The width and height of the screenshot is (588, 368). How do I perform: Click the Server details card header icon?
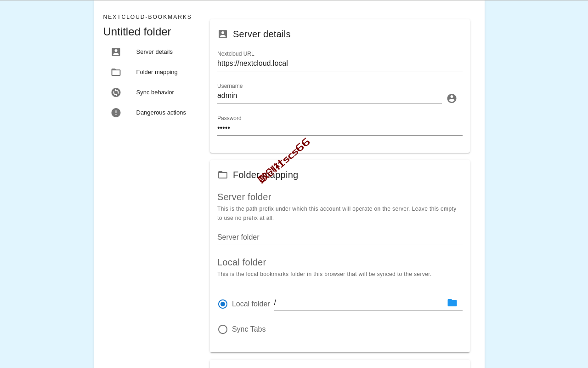(223, 34)
